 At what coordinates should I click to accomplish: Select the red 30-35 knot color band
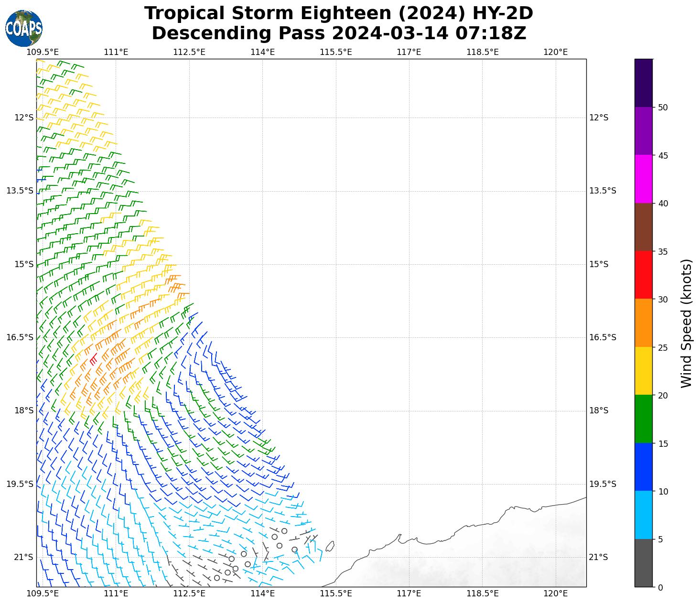coord(643,275)
